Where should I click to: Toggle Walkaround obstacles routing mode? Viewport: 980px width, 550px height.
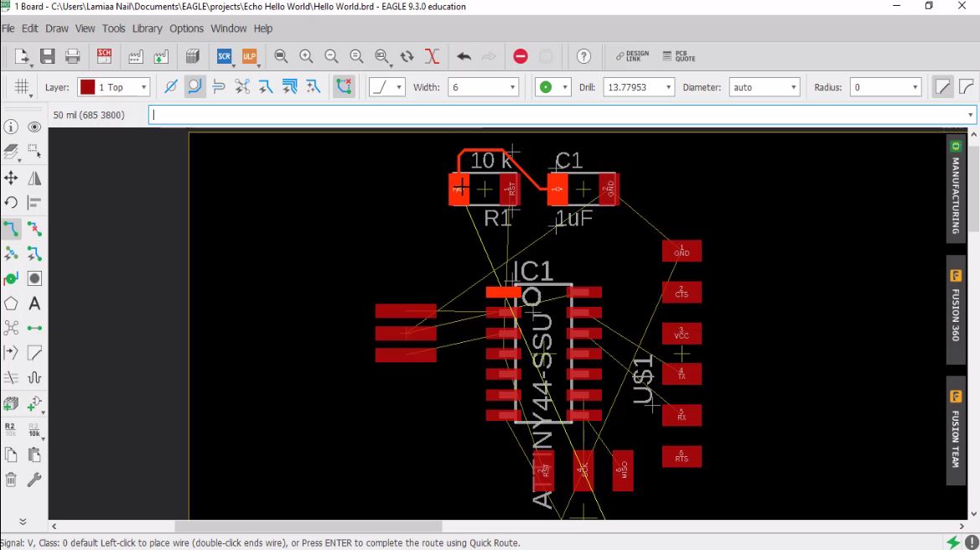[194, 87]
